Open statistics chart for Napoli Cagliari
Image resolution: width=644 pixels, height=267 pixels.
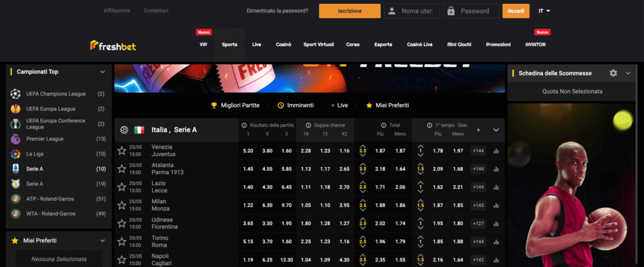pyautogui.click(x=496, y=260)
